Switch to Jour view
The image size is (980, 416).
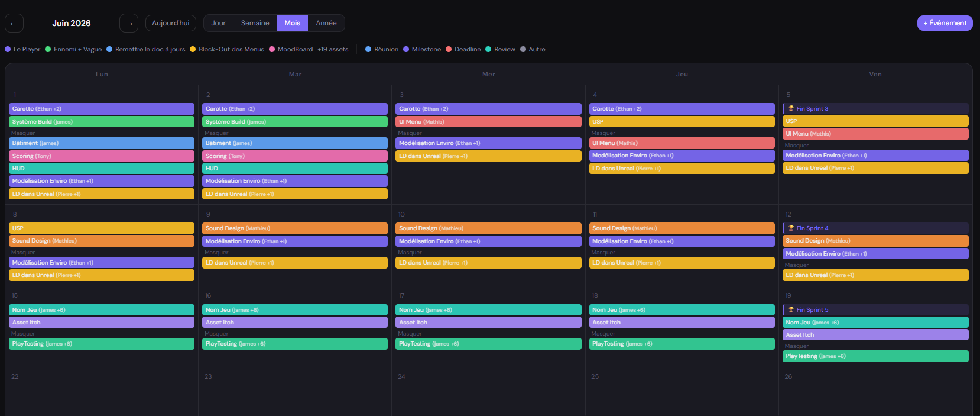(x=219, y=23)
